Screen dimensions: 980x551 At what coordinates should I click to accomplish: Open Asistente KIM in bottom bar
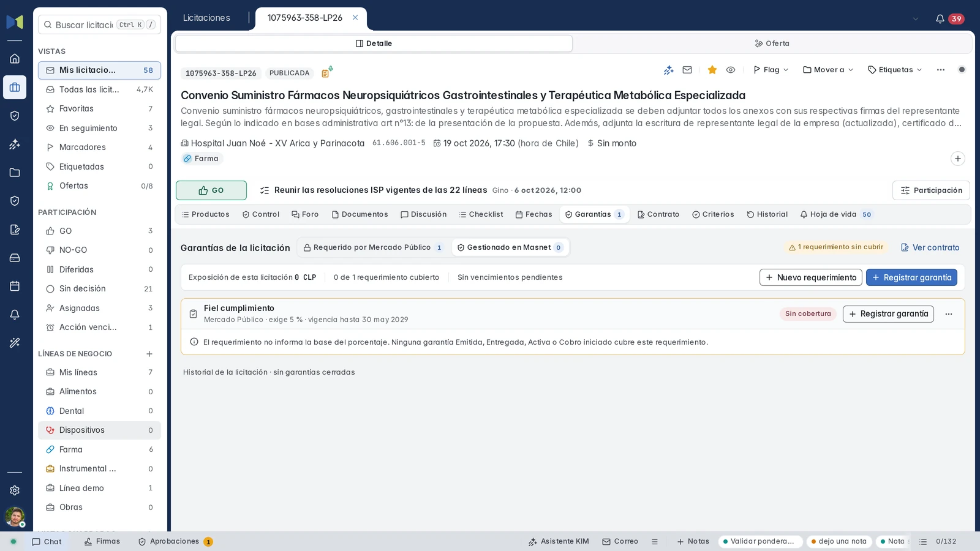[x=558, y=542]
